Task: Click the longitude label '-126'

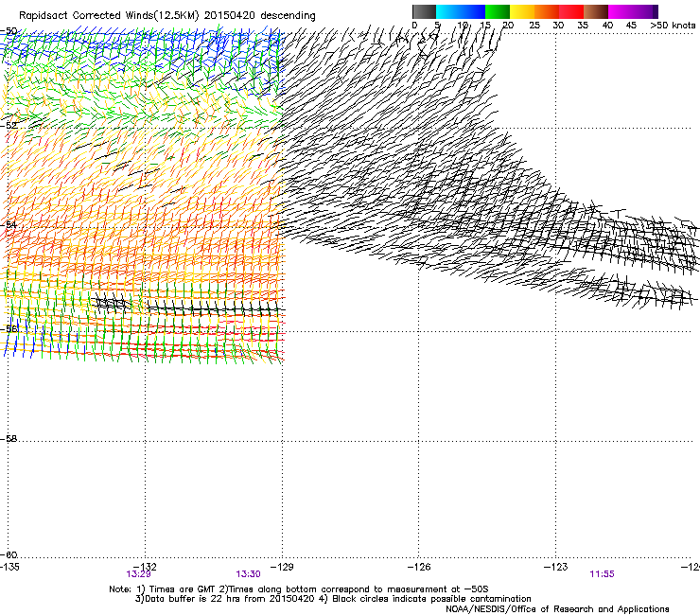Action: (419, 567)
